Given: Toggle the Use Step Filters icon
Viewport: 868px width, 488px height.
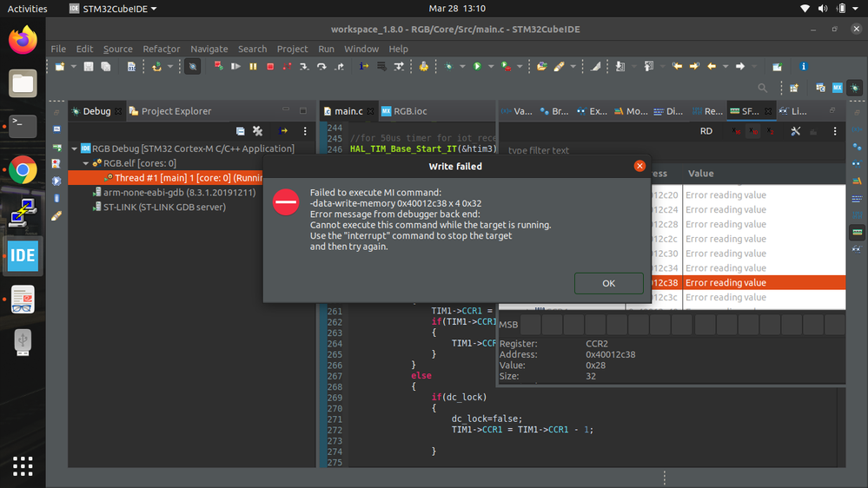Looking at the screenshot, I should coord(399,66).
